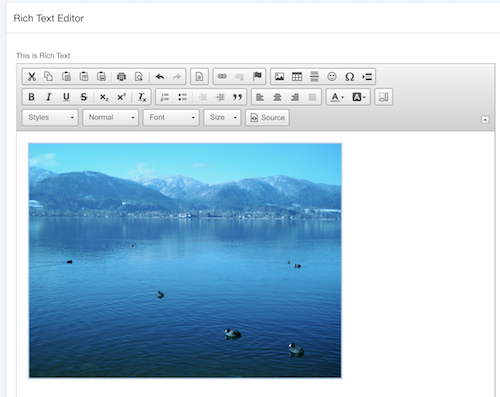This screenshot has width=500, height=397.
Task: Click Paste from Word icon
Action: click(x=101, y=77)
